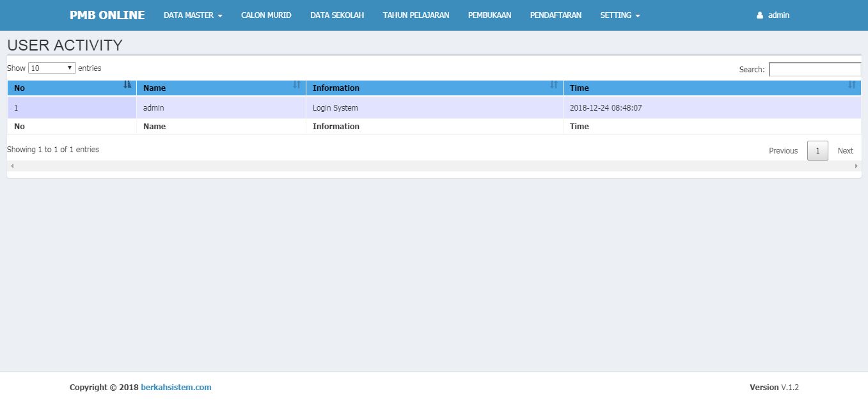Expand the DATA MASTER menu
This screenshot has height=401, width=868.
click(x=193, y=15)
